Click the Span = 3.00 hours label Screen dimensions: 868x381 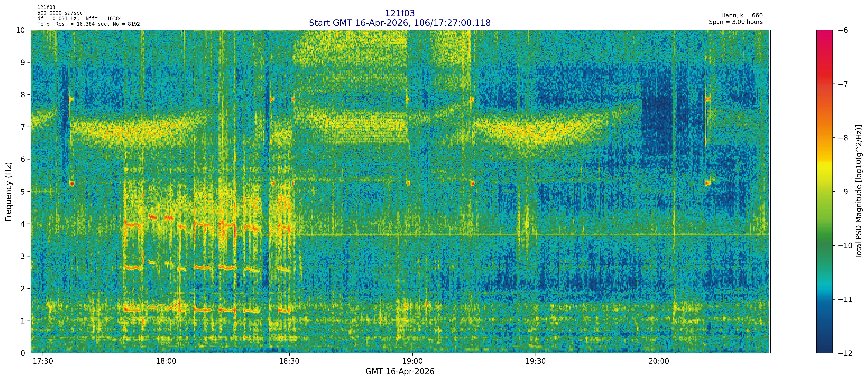pos(736,22)
